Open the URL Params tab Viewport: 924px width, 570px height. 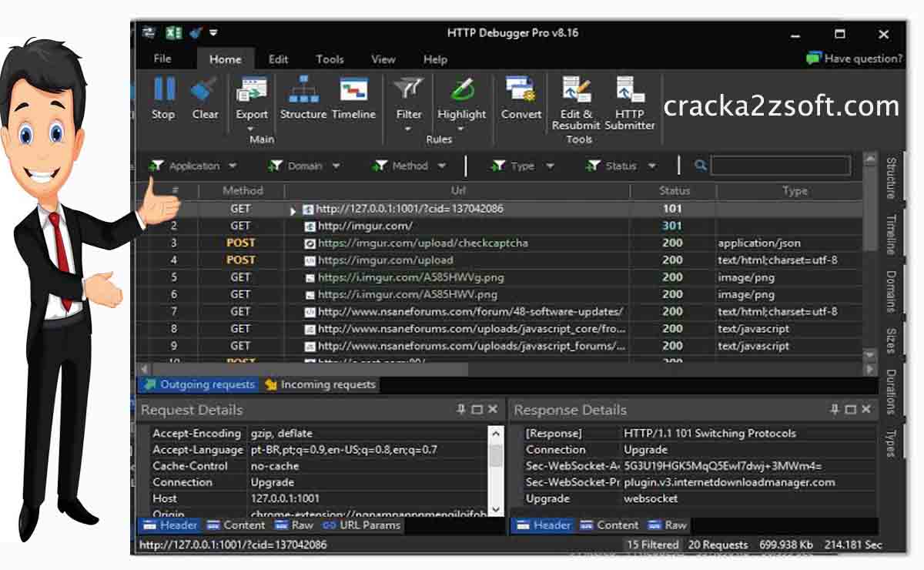click(361, 525)
